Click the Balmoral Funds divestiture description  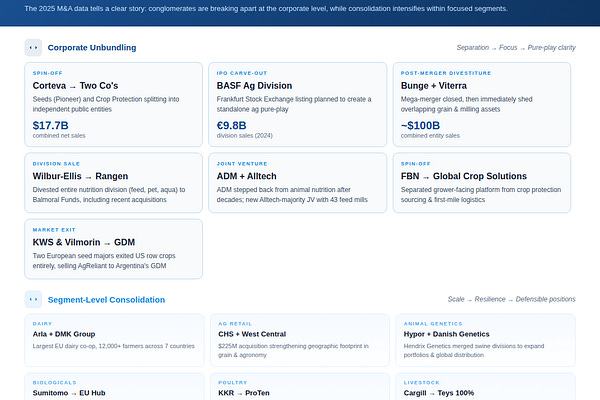(x=109, y=195)
